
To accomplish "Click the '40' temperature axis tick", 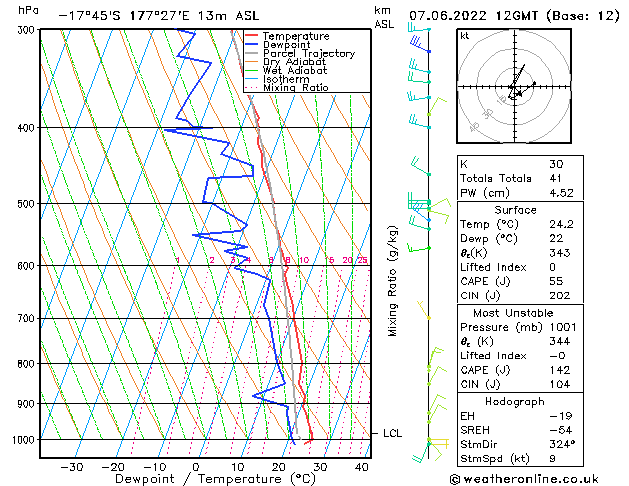I will (x=361, y=467).
